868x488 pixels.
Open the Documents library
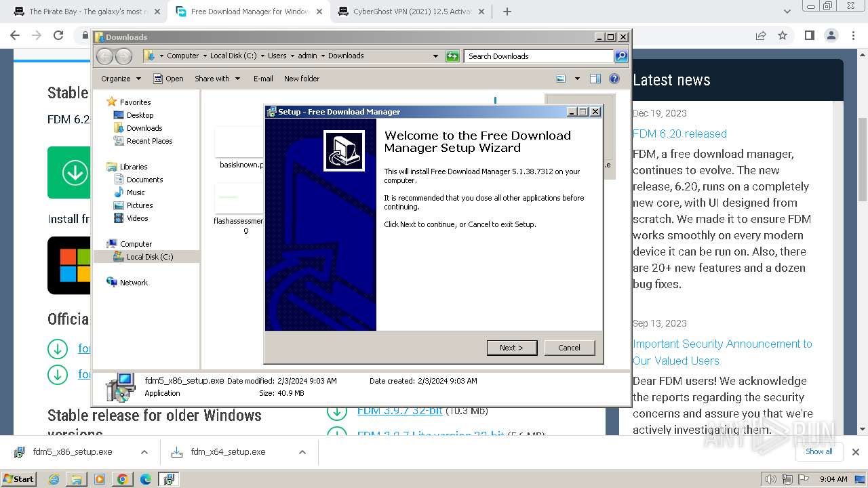click(144, 180)
